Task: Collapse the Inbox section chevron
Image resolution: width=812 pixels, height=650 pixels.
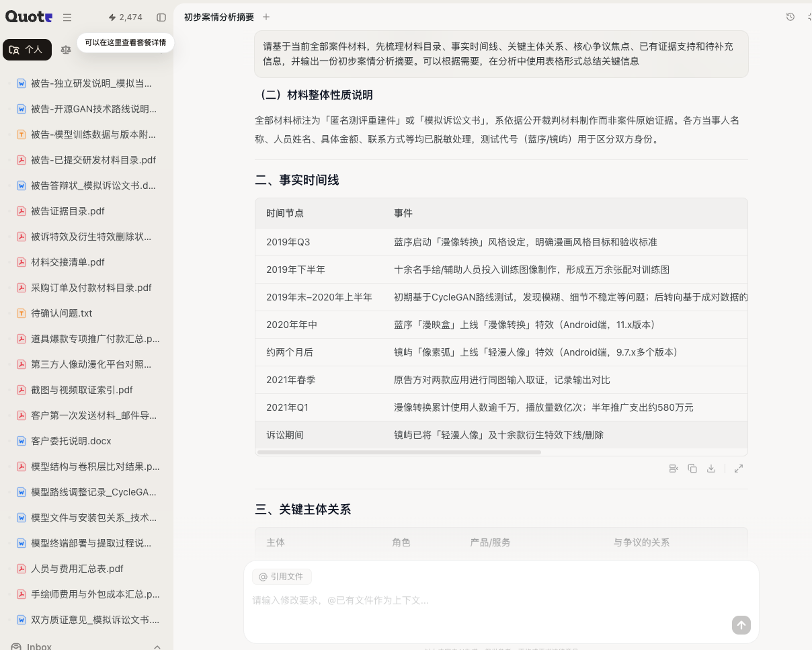Action: click(x=157, y=647)
